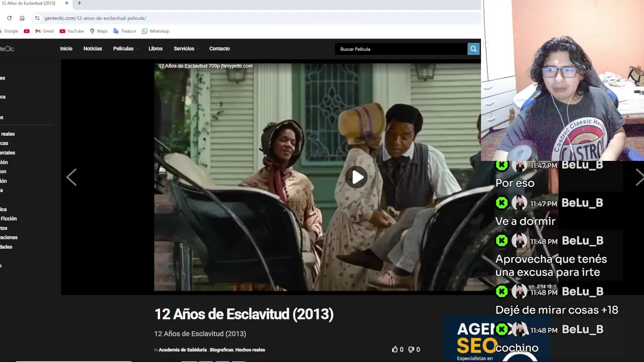Open the icon-only YouTube bookmark beside Google
The height and width of the screenshot is (362, 644).
click(27, 31)
